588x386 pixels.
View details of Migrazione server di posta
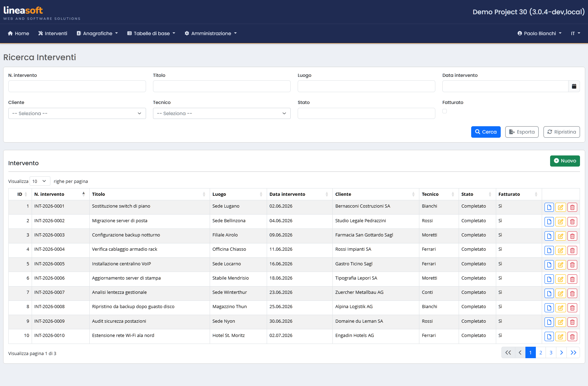[549, 222]
